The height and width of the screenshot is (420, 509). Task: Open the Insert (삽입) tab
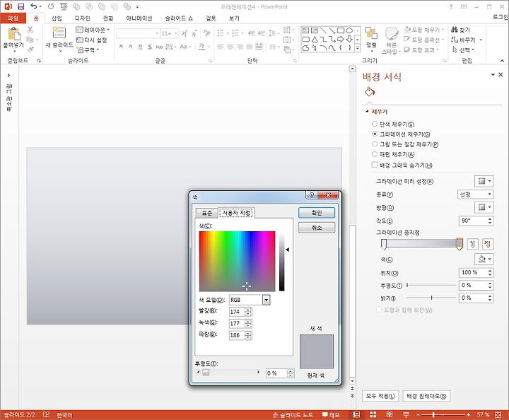57,18
